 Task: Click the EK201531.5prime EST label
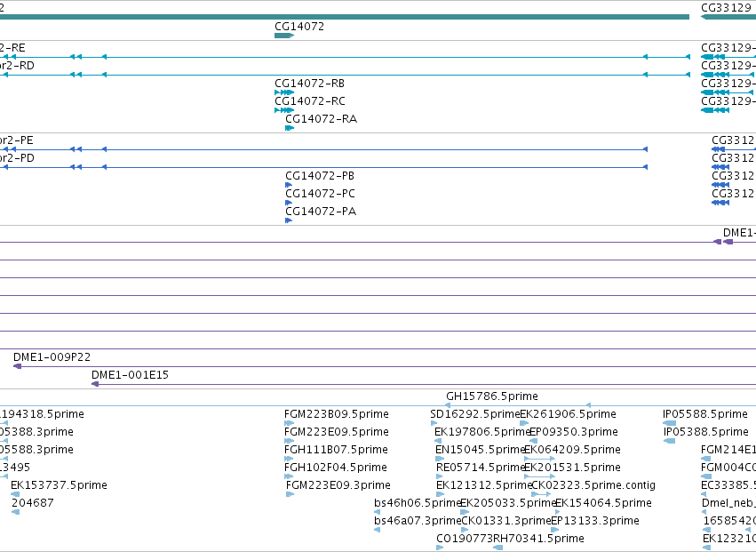pyautogui.click(x=572, y=468)
